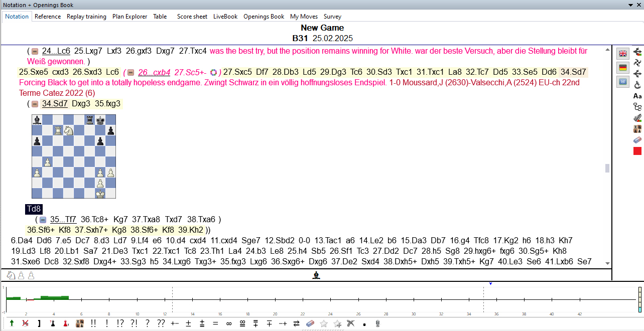Screen dimensions: 644x331
Task: Insert the infinity unclear evaluation symbol
Action: 228,323
